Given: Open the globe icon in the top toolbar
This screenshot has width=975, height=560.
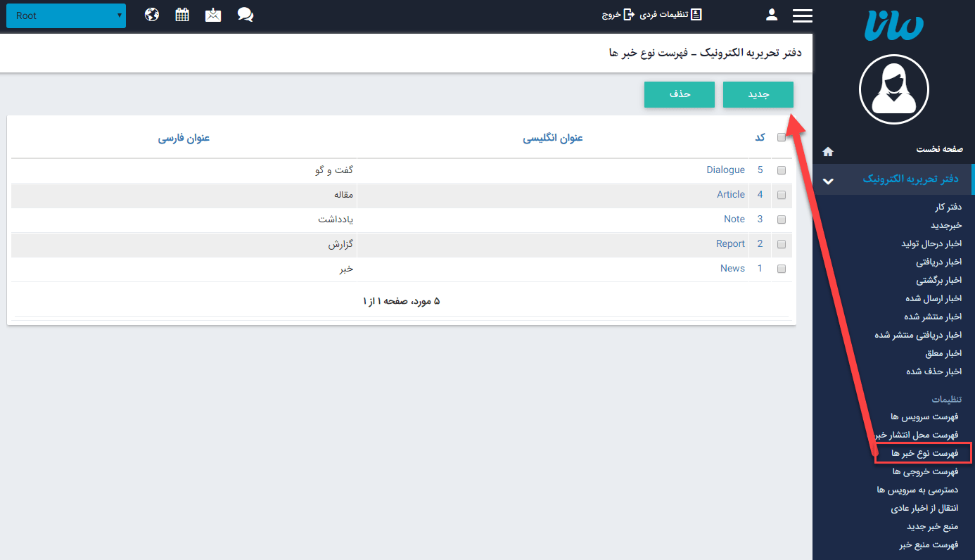Looking at the screenshot, I should tap(151, 14).
